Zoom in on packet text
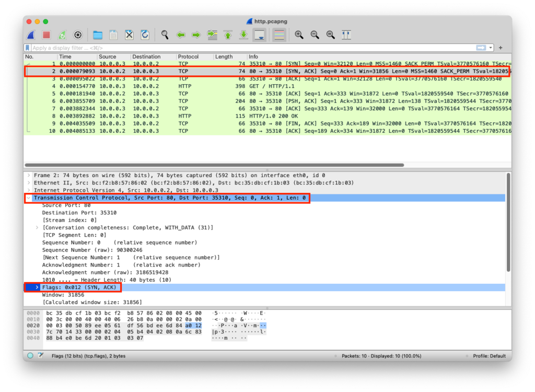 (299, 35)
